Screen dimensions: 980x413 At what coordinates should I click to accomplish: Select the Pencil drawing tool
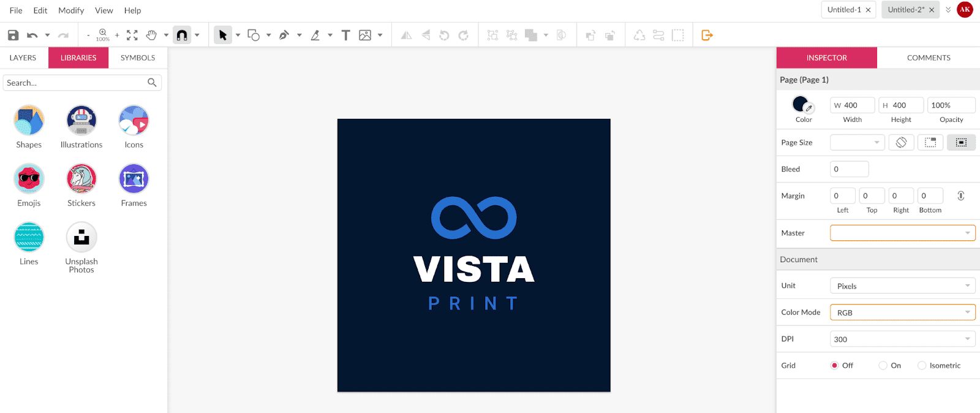pyautogui.click(x=315, y=36)
